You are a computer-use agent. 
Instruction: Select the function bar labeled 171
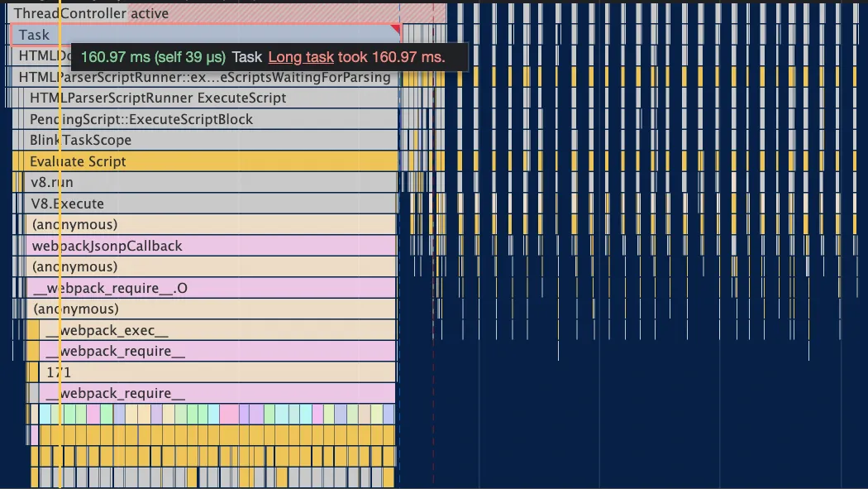point(218,372)
